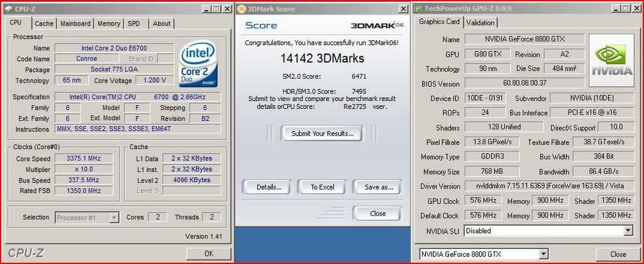Switch to the Mainboard tab

coord(75,23)
